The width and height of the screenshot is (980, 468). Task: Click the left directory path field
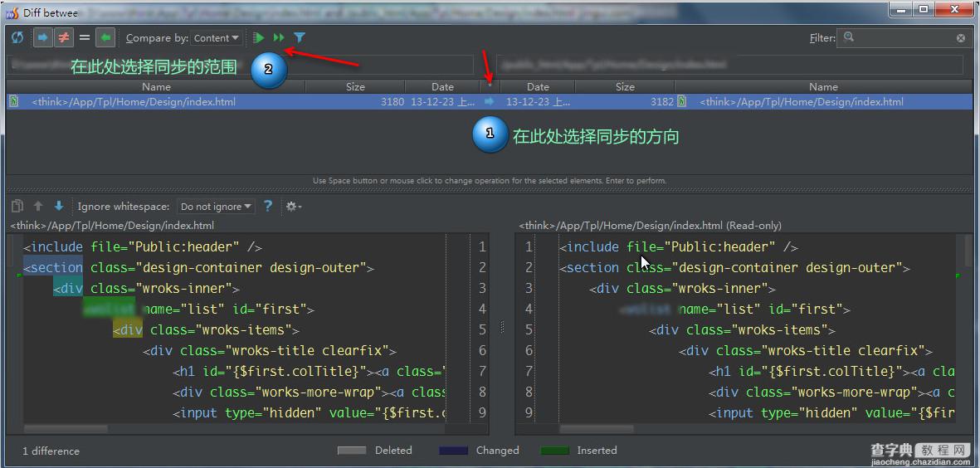point(240,65)
